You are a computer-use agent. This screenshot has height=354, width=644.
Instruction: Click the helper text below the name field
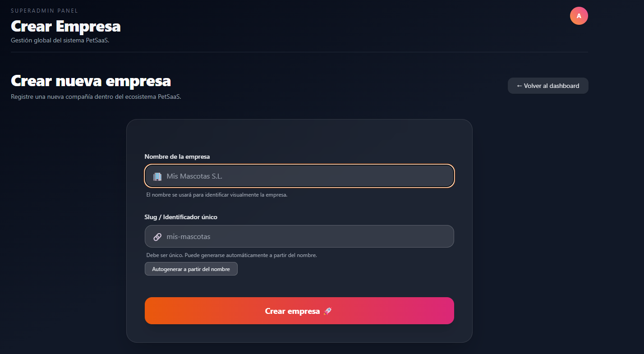tap(216, 195)
